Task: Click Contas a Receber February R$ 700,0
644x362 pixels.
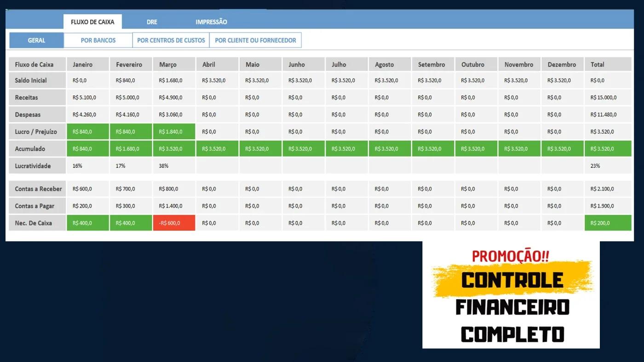Action: [x=131, y=189]
